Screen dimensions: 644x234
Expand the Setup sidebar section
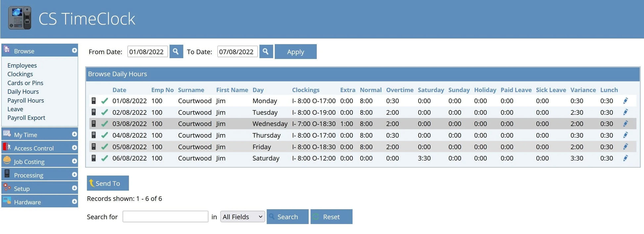[74, 188]
